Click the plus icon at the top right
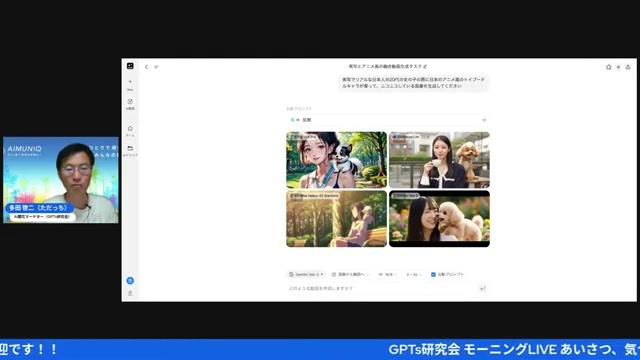 (618, 67)
